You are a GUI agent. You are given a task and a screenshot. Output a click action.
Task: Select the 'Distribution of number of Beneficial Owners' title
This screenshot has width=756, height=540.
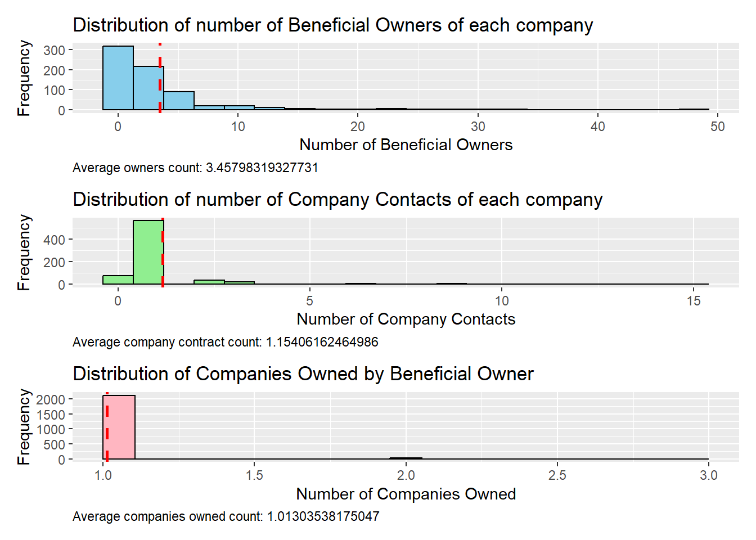click(x=332, y=25)
